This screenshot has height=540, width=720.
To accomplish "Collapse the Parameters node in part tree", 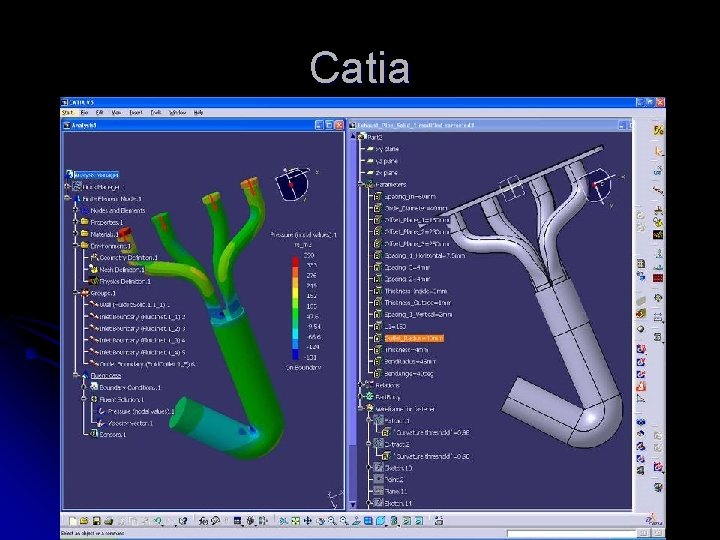I will [x=360, y=184].
